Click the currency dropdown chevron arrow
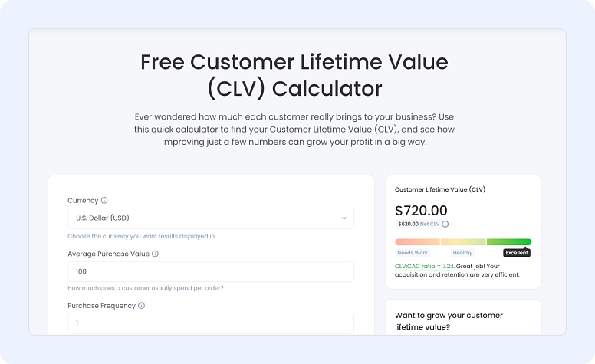 [344, 218]
